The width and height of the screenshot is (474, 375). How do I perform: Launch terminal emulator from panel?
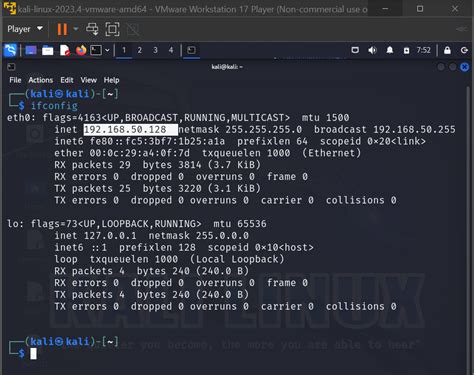96,50
